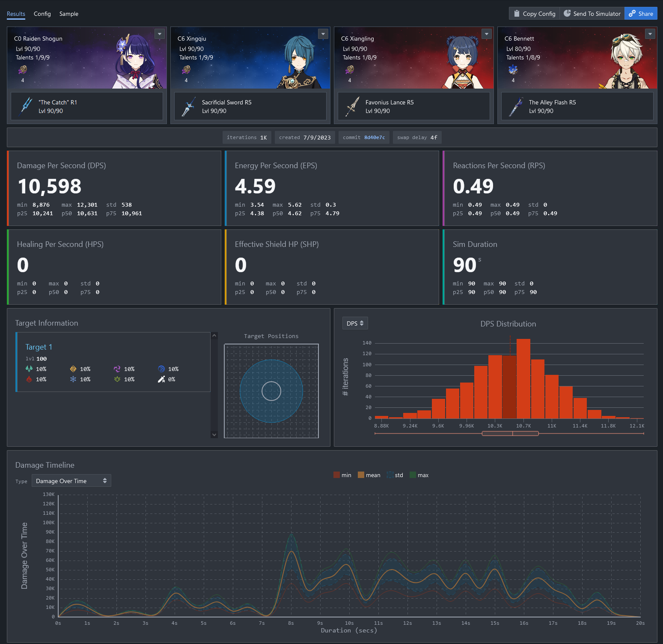The height and width of the screenshot is (644, 663).
Task: Open the DPS distribution metric dropdown
Action: 355,323
